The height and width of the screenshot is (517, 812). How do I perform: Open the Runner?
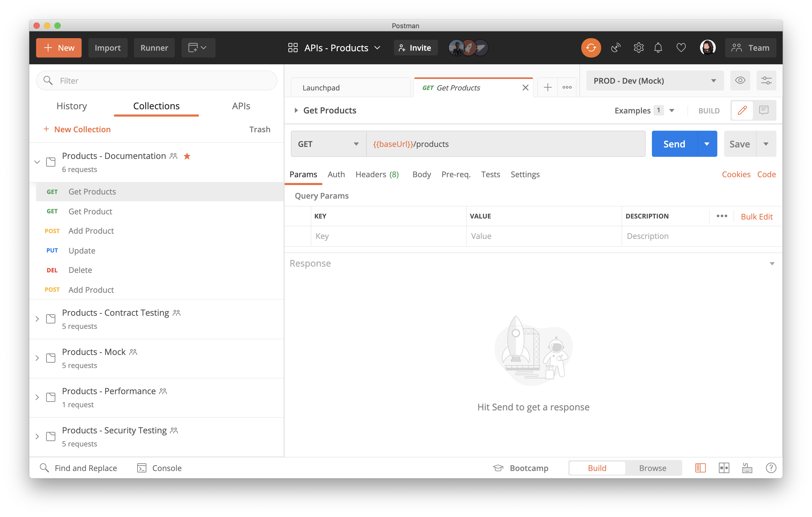point(154,48)
